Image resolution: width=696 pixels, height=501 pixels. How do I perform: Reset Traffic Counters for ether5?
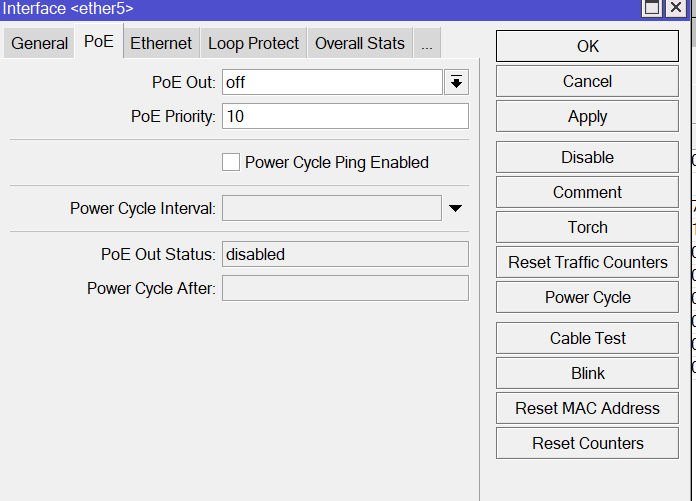587,262
